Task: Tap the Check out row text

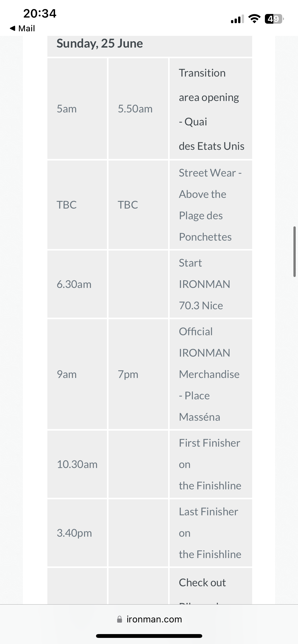Action: tap(202, 582)
